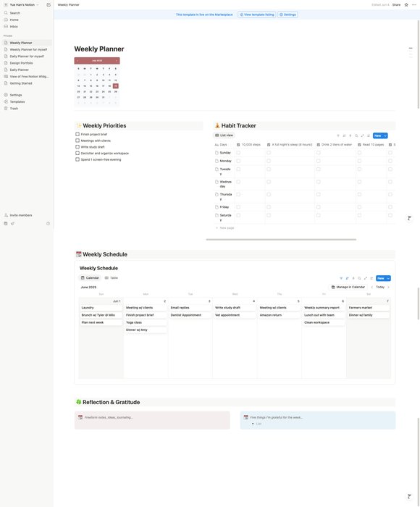Go to previous period in Weekly Schedule
420x507 pixels.
(x=371, y=287)
